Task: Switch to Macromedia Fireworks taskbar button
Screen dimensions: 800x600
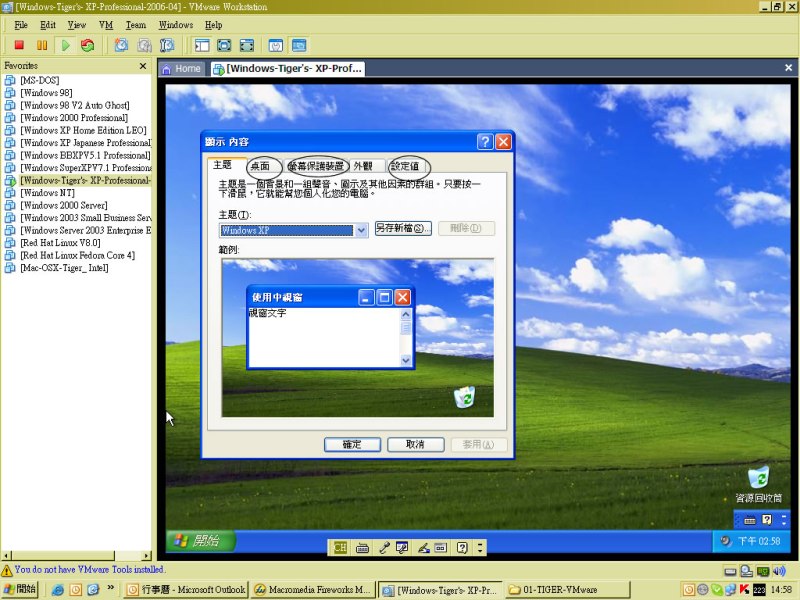Action: click(x=313, y=590)
